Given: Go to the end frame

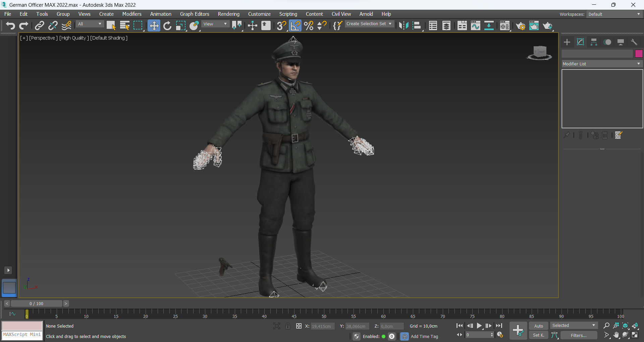Looking at the screenshot, I should pyautogui.click(x=499, y=326).
